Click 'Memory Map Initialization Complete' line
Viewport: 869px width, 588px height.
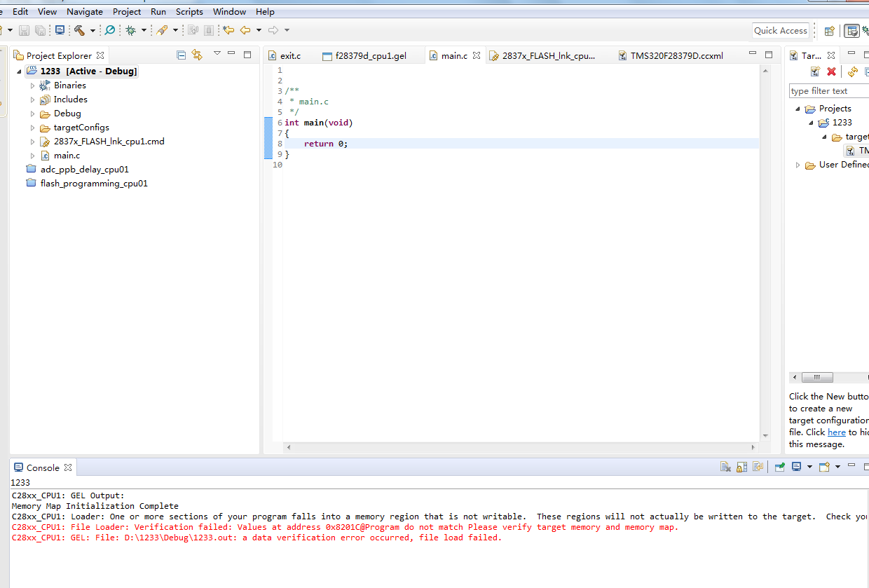[95, 506]
